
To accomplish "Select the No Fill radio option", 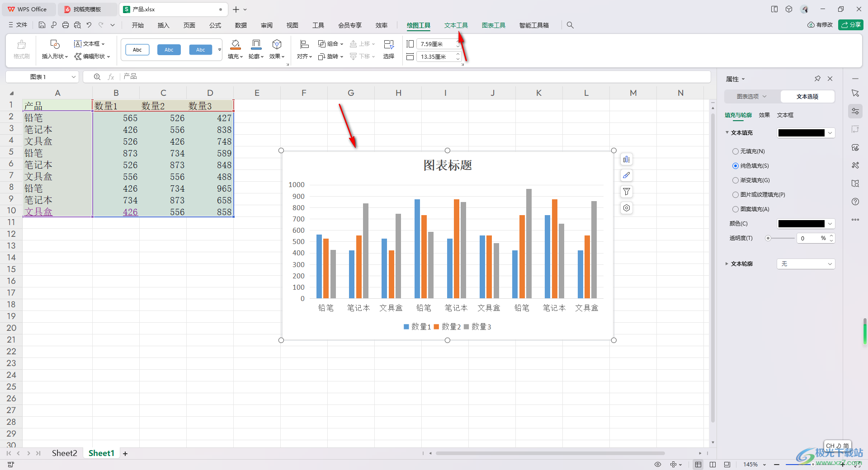I will pos(736,151).
